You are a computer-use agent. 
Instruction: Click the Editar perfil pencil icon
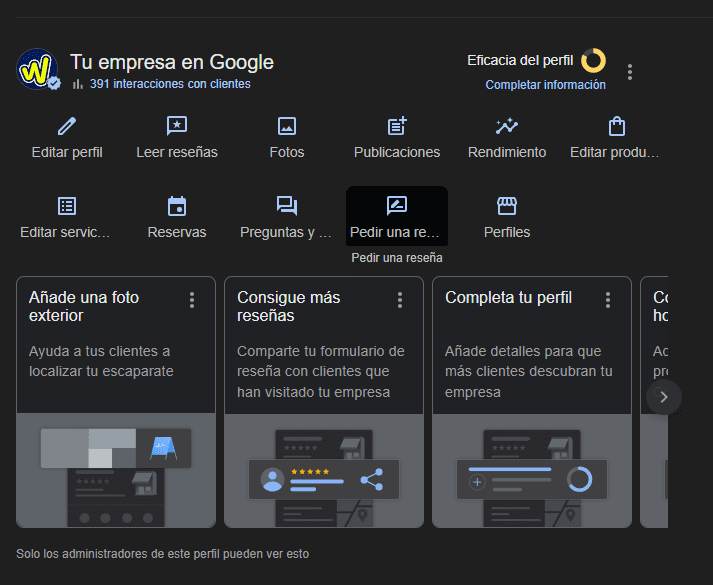coord(67,126)
